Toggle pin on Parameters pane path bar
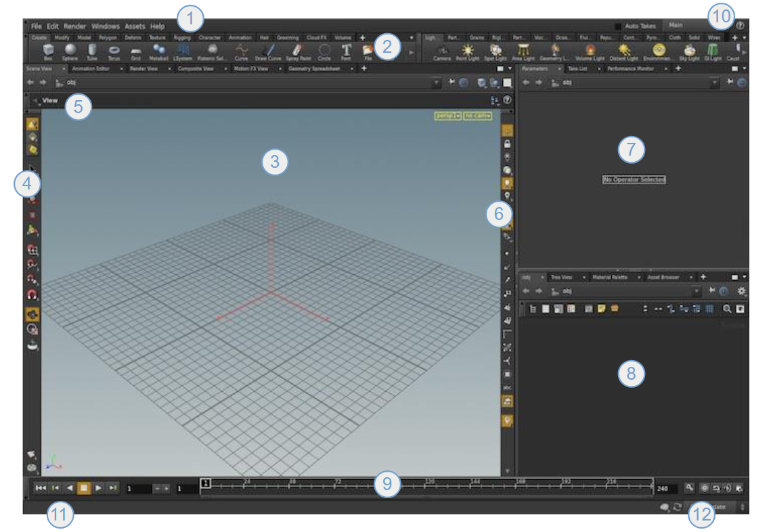Viewport: 771px width, 532px height. click(730, 83)
